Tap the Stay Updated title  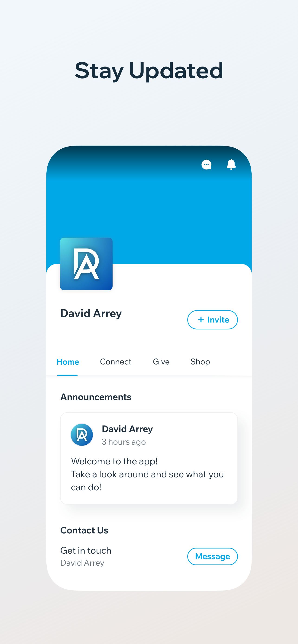click(x=149, y=71)
